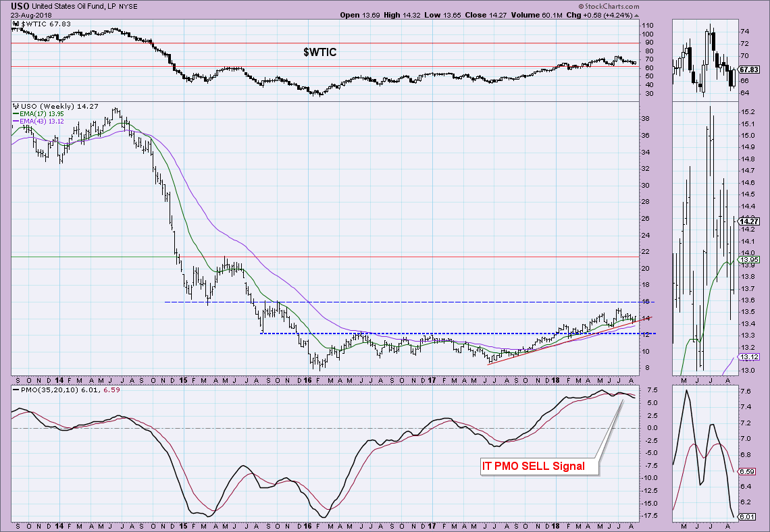Image resolution: width=770 pixels, height=532 pixels.
Task: Click the Low 13.65 value
Action: click(442, 16)
